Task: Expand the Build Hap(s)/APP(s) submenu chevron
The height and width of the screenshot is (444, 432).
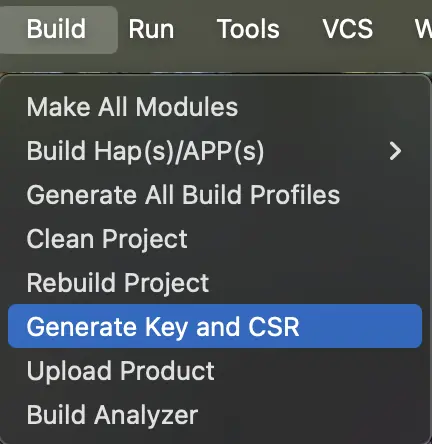Action: tap(396, 151)
